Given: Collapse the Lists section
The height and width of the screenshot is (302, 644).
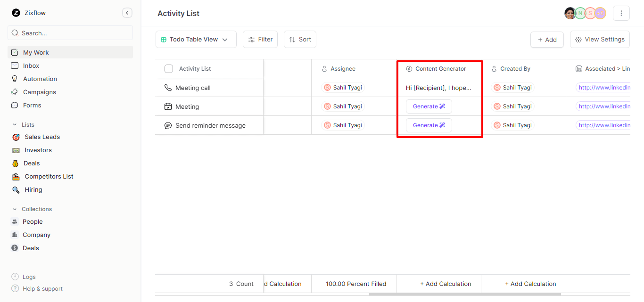Looking at the screenshot, I should point(15,124).
